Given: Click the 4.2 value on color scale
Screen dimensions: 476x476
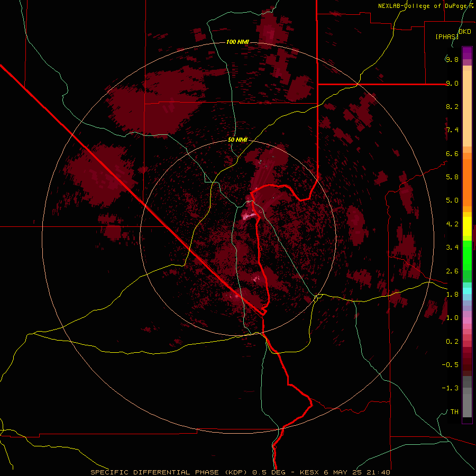Looking at the screenshot, I should [452, 224].
